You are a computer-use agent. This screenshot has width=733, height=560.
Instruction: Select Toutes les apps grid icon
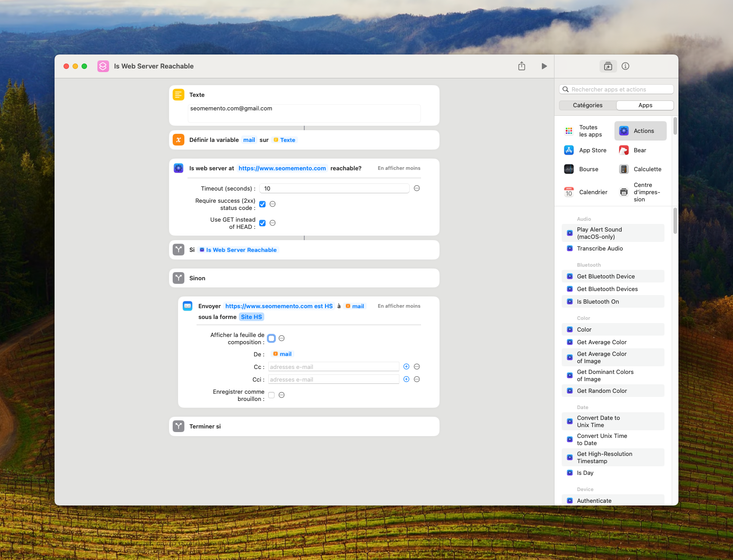(x=569, y=131)
